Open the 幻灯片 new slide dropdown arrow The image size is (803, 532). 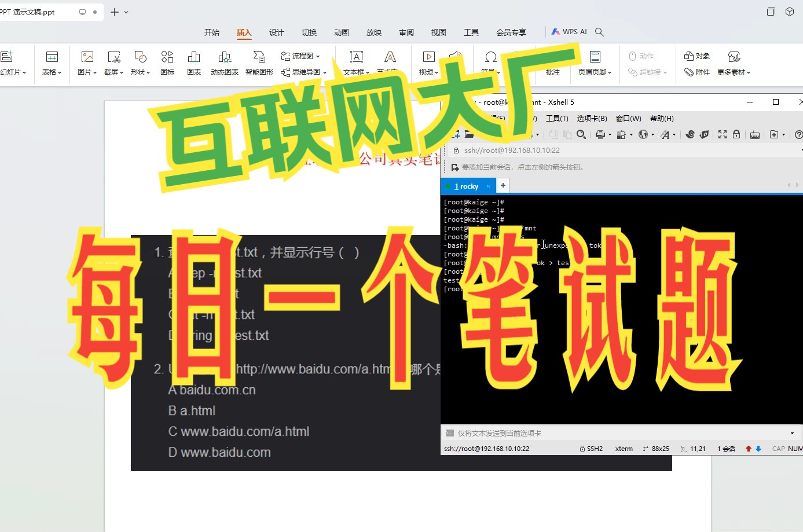[24, 72]
